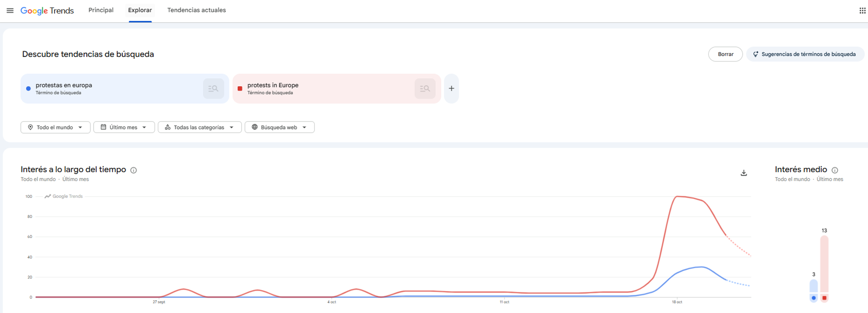This screenshot has width=868, height=313.
Task: Click the 18 oct date label on chart
Action: point(677,302)
